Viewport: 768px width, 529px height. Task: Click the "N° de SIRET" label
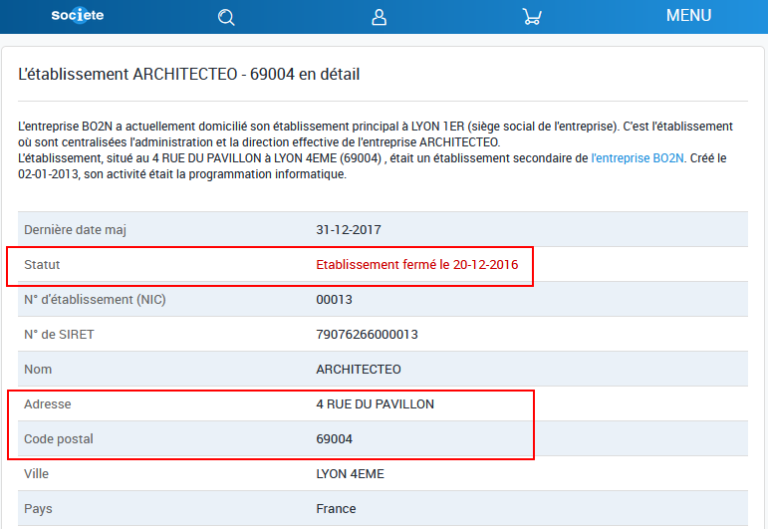(59, 335)
